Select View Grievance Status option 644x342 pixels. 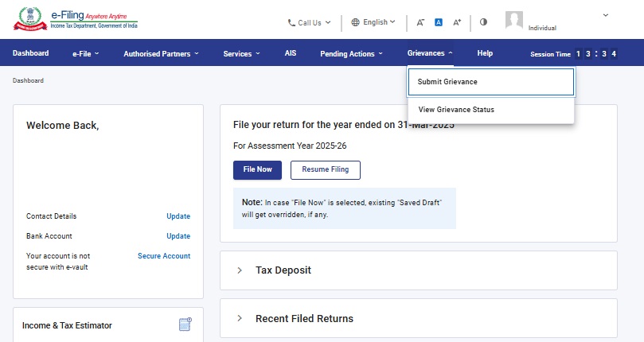[491, 110]
